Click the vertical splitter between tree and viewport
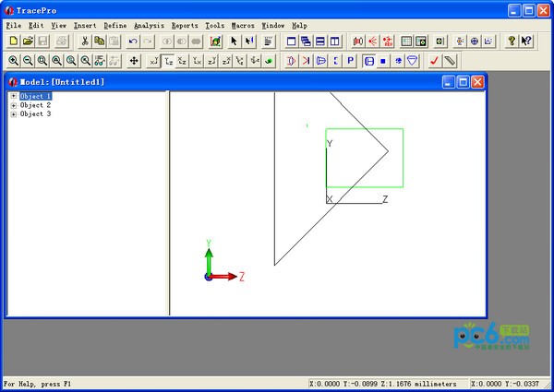 click(169, 203)
